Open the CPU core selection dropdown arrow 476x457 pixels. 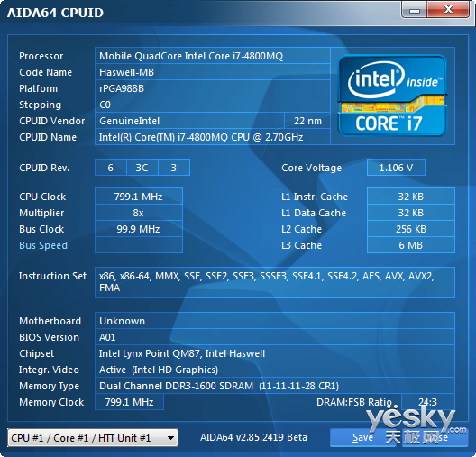(x=170, y=437)
